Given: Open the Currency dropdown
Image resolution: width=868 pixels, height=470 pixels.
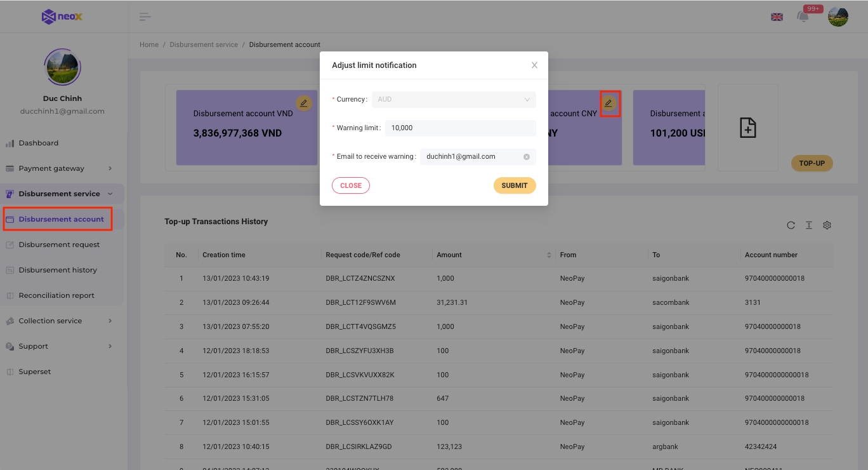Looking at the screenshot, I should click(x=454, y=100).
